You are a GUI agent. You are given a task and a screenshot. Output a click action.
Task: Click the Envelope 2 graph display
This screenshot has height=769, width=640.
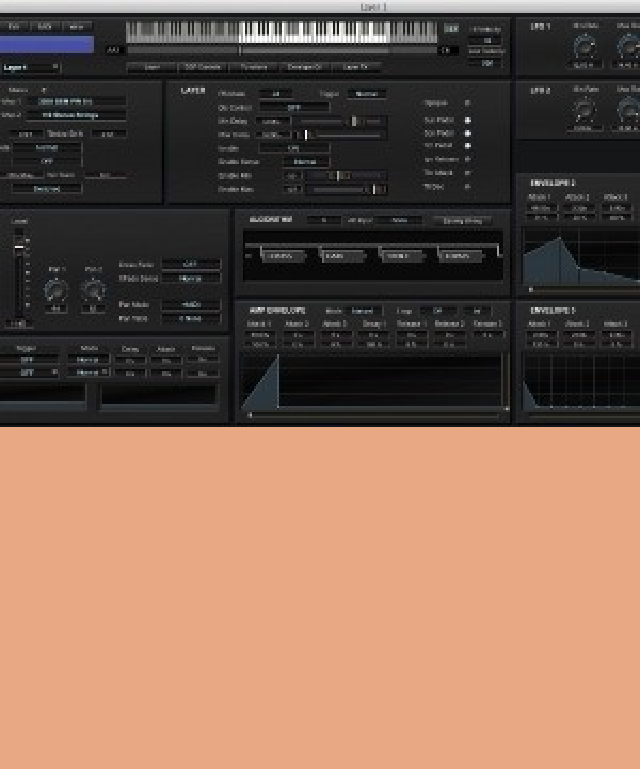click(x=580, y=258)
